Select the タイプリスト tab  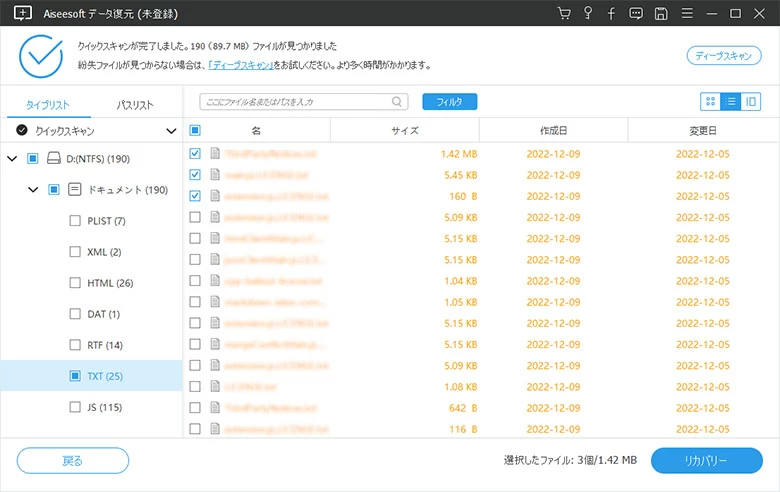click(48, 105)
